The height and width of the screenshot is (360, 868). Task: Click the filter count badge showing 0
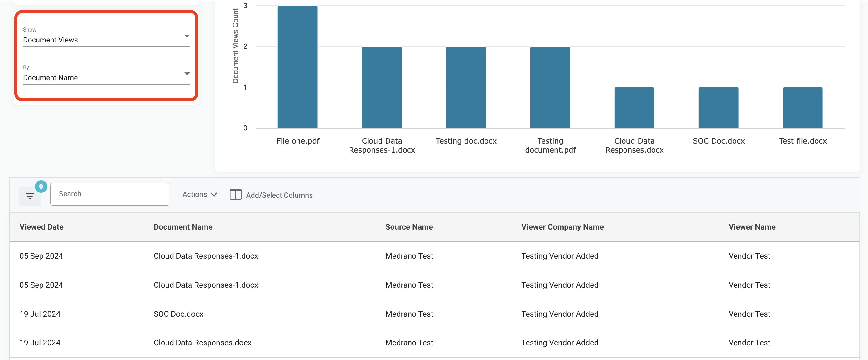41,187
